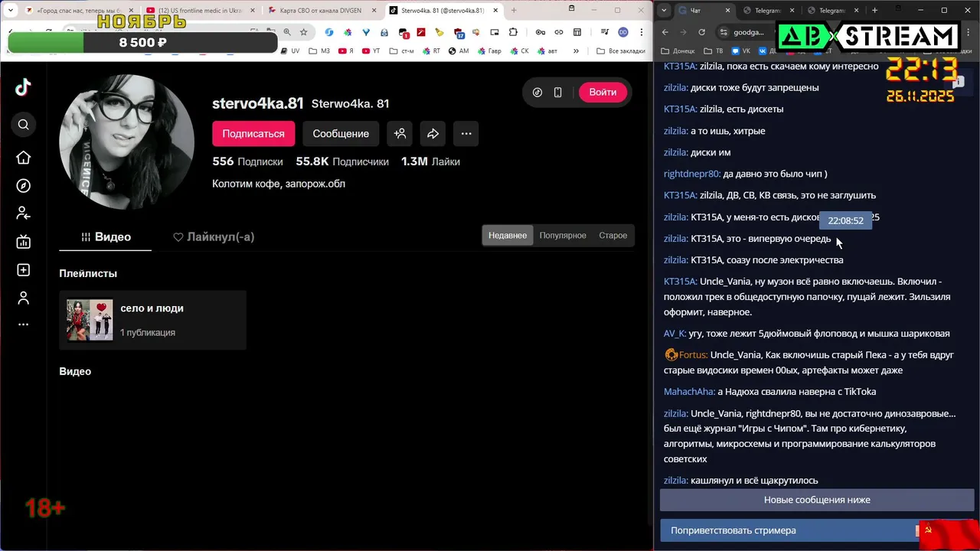Click the Войти login button
This screenshot has width=980, height=551.
603,92
